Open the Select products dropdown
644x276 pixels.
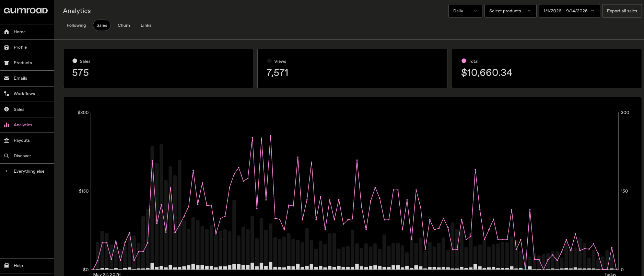[x=510, y=11]
